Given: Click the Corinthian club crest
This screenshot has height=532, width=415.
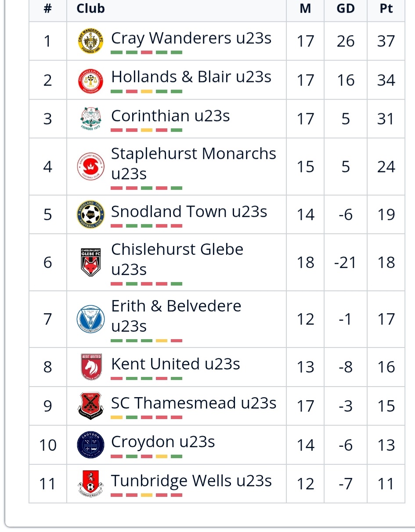Looking at the screenshot, I should [x=90, y=119].
